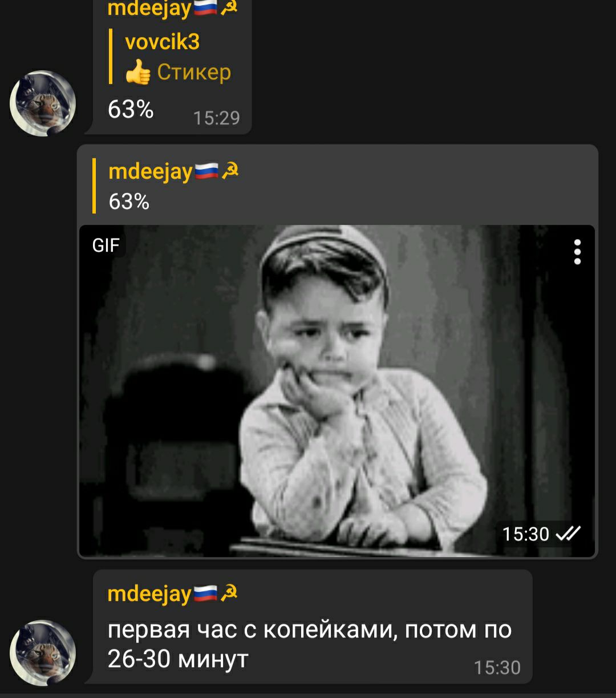Open the quoted vovcik3 username

coord(163,42)
